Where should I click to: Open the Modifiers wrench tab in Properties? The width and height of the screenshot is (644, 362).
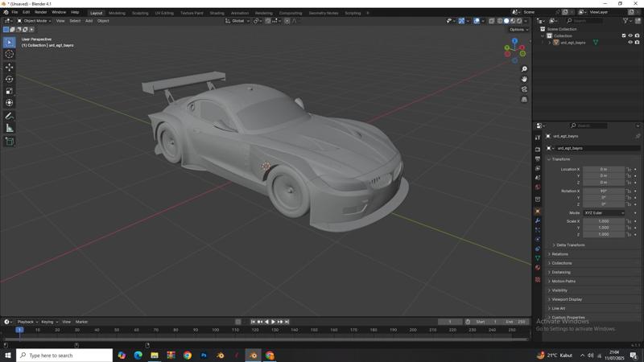tap(538, 220)
